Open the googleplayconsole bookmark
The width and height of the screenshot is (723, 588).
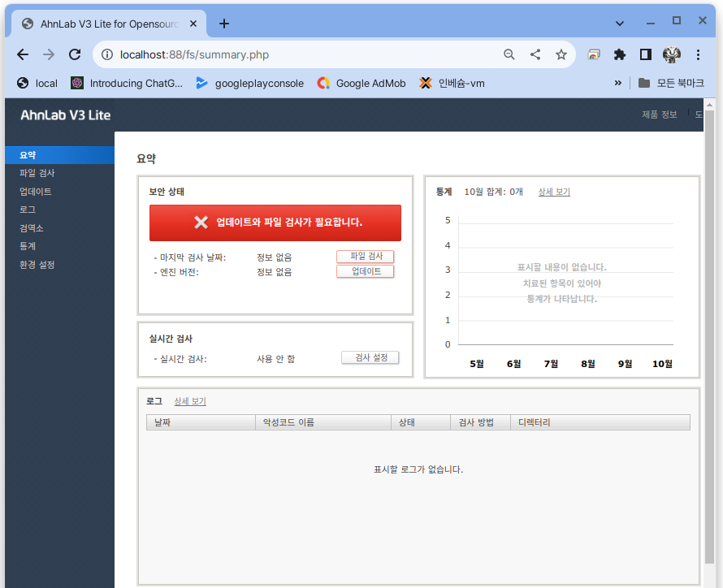click(x=250, y=84)
